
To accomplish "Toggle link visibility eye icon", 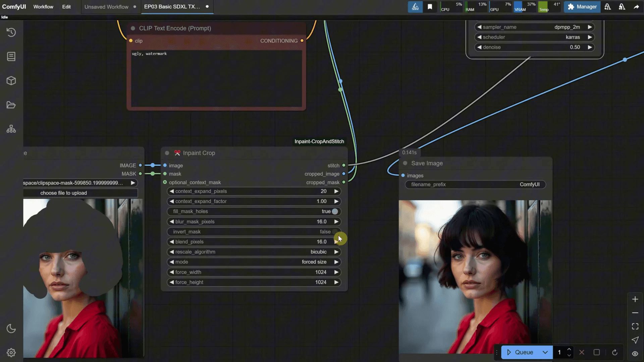I will pos(635,354).
